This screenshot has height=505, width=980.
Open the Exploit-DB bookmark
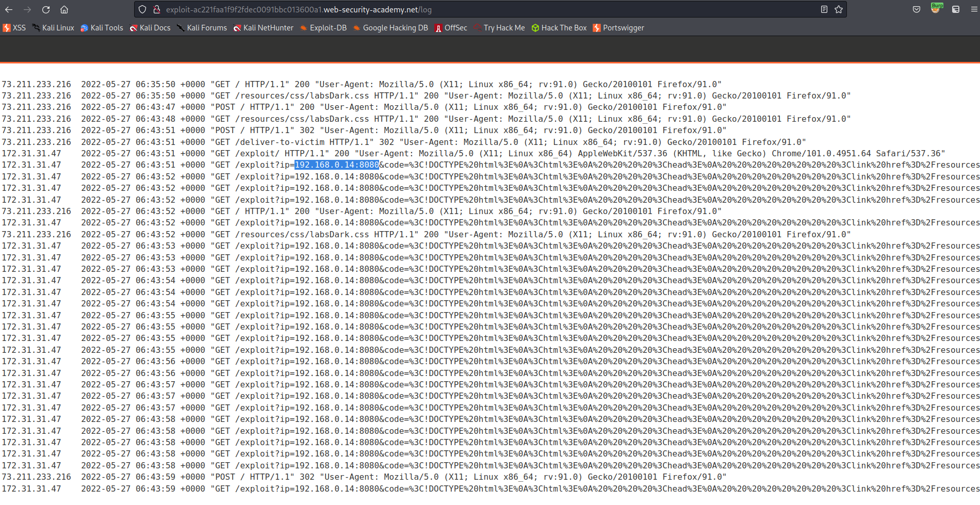point(323,28)
